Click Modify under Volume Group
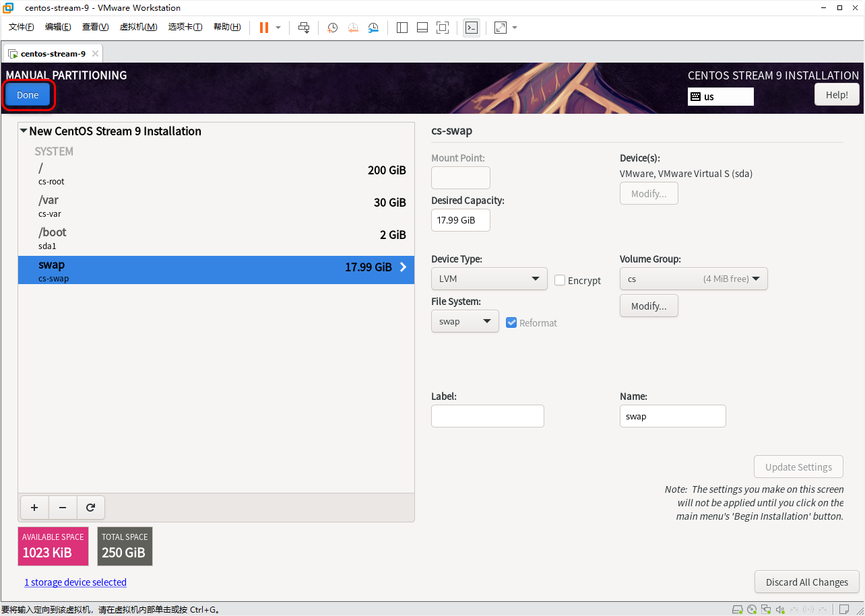Image resolution: width=865 pixels, height=616 pixels. pos(649,306)
